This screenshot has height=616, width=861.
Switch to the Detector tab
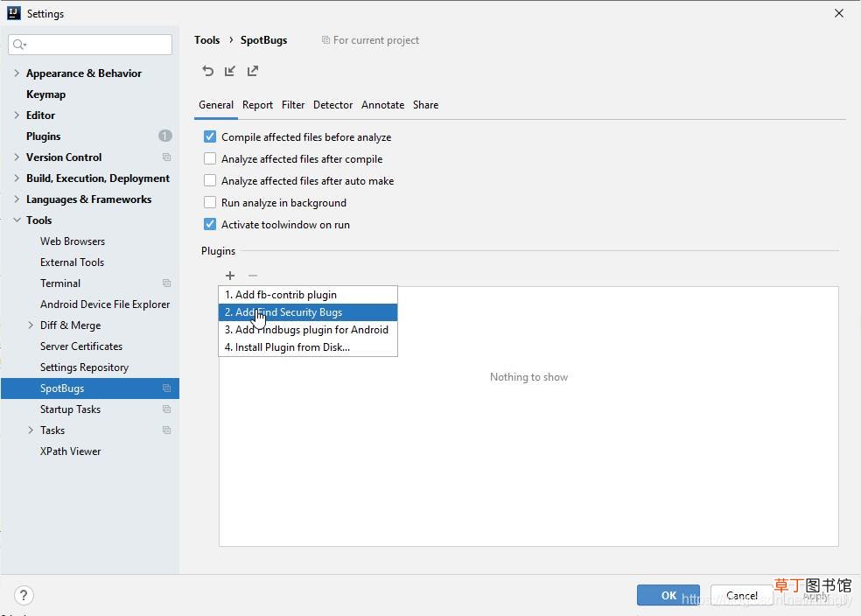click(332, 105)
